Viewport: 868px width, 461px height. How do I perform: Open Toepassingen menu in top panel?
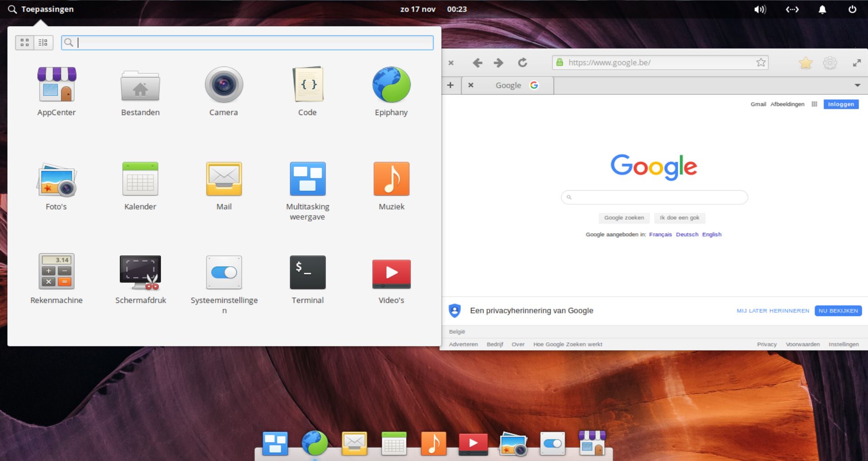[41, 9]
